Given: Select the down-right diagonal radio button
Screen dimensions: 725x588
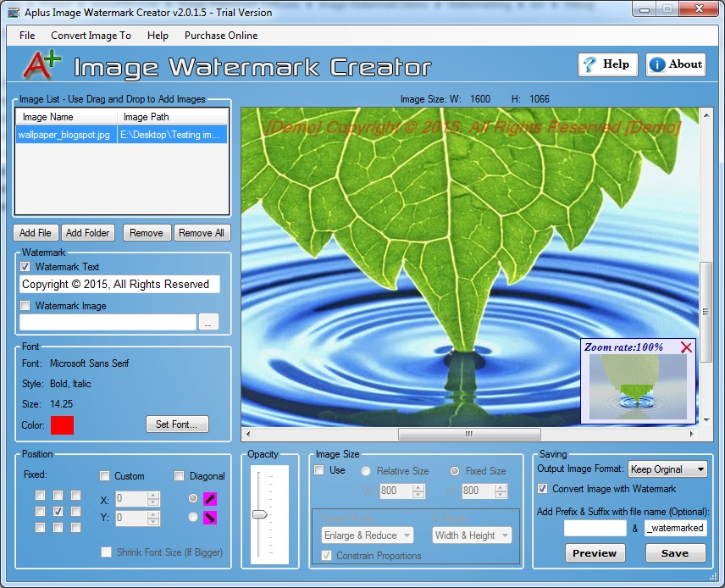Looking at the screenshot, I should coord(193,517).
